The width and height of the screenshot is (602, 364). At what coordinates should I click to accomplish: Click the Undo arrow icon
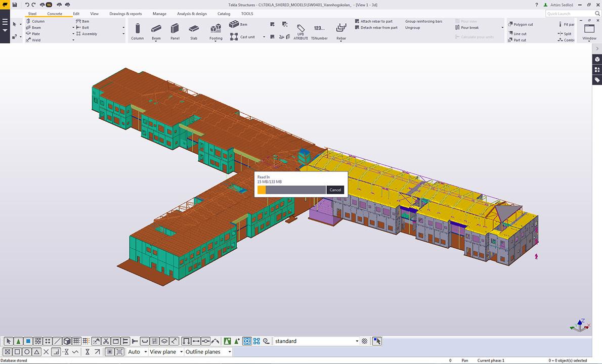click(27, 5)
